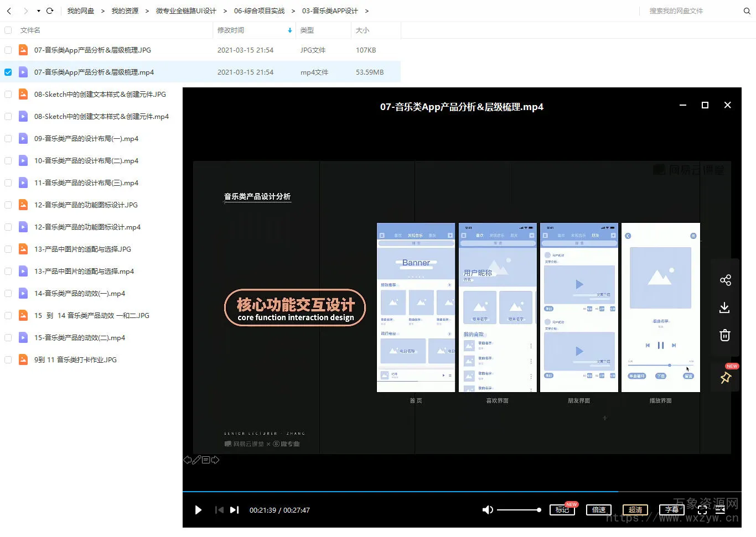Image resolution: width=756 pixels, height=537 pixels.
Task: Open the 超清 video quality selector
Action: click(635, 510)
